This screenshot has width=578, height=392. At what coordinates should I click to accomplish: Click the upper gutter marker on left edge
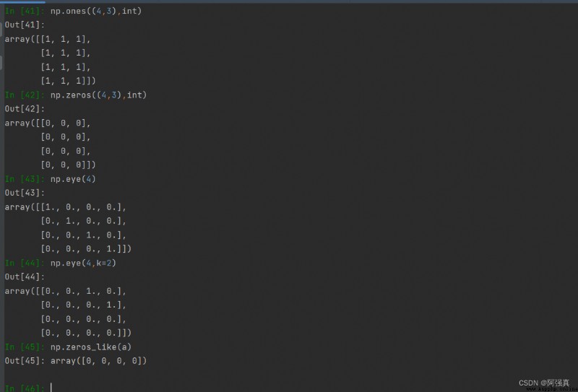[x=1, y=28]
